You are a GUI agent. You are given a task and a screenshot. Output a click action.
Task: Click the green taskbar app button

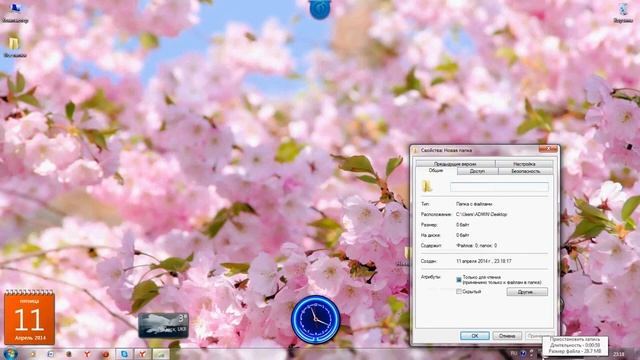161,354
